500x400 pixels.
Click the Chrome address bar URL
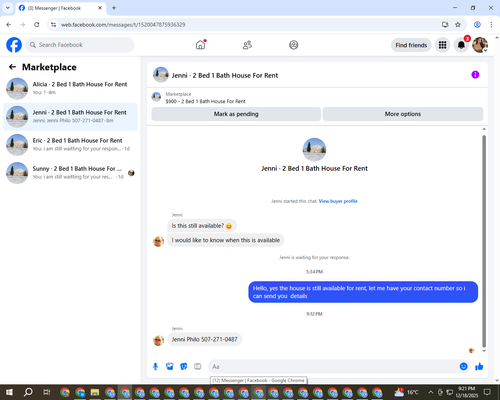[x=123, y=25]
